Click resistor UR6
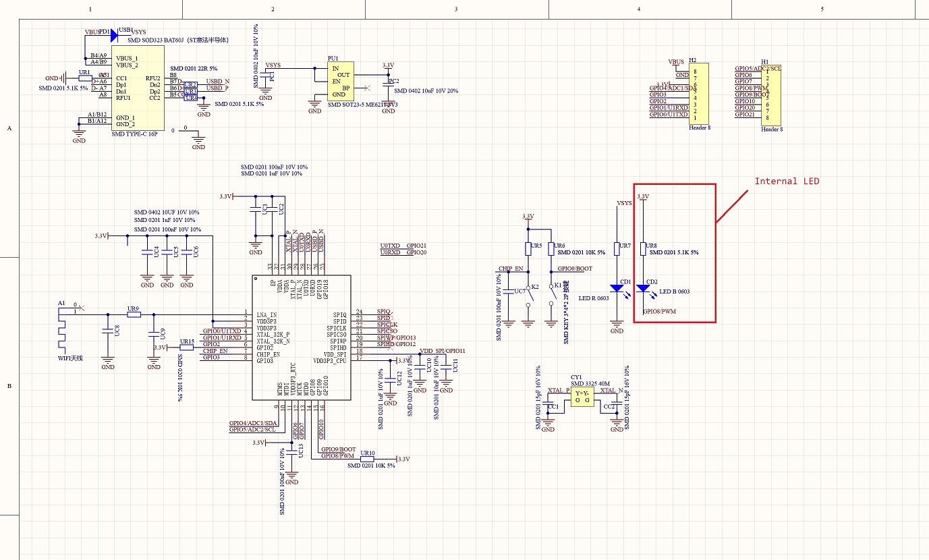 pos(552,249)
